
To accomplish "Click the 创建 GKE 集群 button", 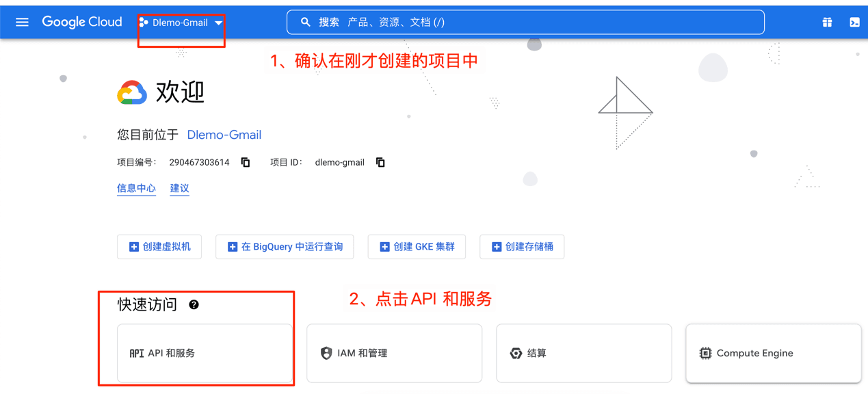I will point(417,247).
